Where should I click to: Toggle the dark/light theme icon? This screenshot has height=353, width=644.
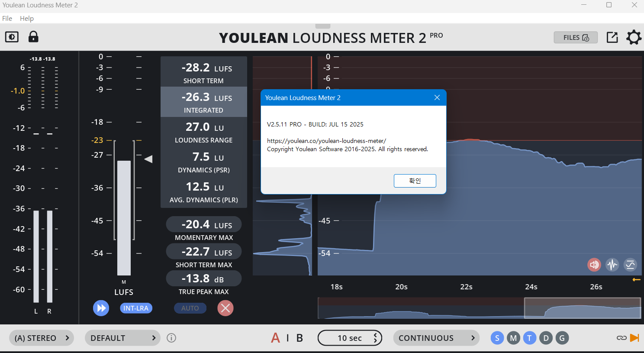coord(12,37)
